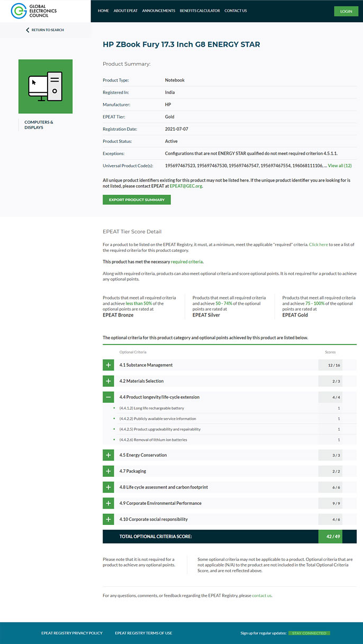Click the back chevron beside Return to Search
Image resolution: width=363 pixels, height=644 pixels.
click(x=28, y=30)
